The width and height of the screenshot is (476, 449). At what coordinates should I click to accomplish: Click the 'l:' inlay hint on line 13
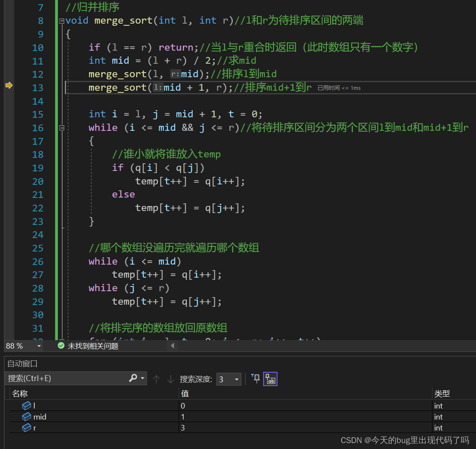tap(158, 88)
